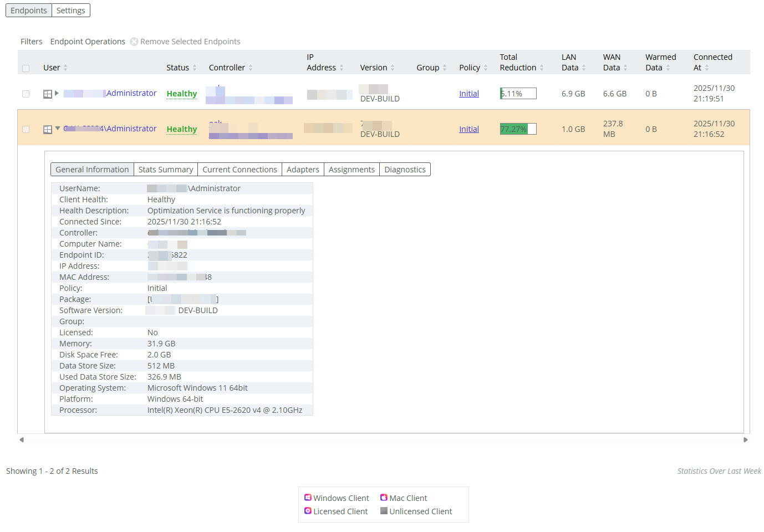Click the 77.27% total reduction bar
The width and height of the screenshot is (764, 532).
518,129
